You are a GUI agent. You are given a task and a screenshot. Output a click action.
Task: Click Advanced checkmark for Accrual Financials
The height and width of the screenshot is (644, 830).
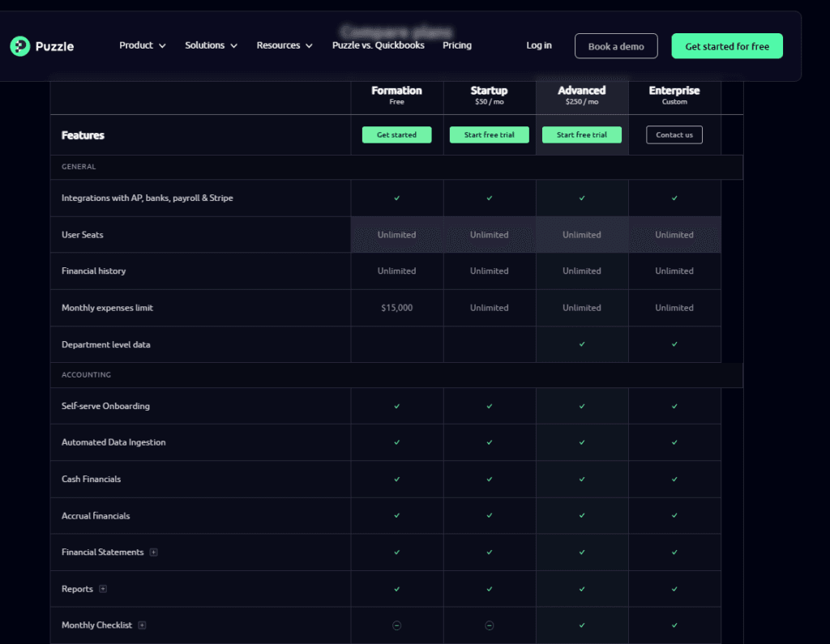pyautogui.click(x=582, y=515)
